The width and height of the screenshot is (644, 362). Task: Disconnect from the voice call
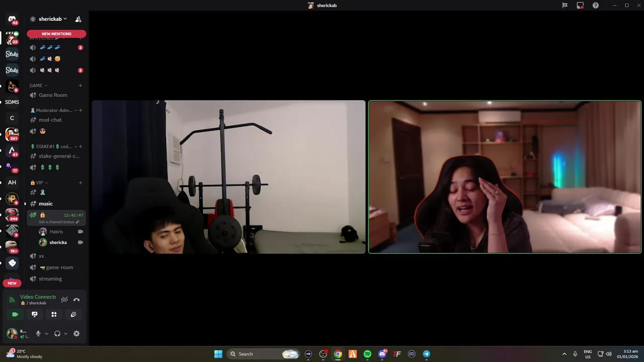(x=76, y=300)
